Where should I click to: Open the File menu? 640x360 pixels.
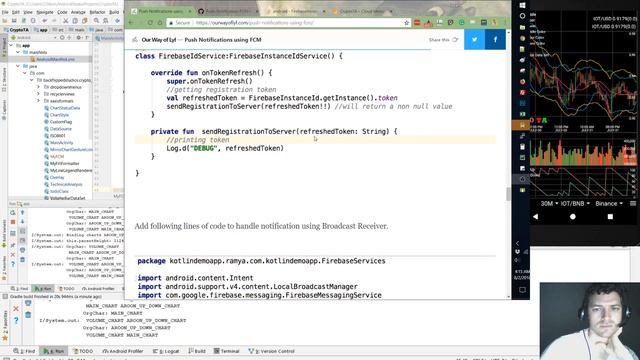click(x=5, y=12)
